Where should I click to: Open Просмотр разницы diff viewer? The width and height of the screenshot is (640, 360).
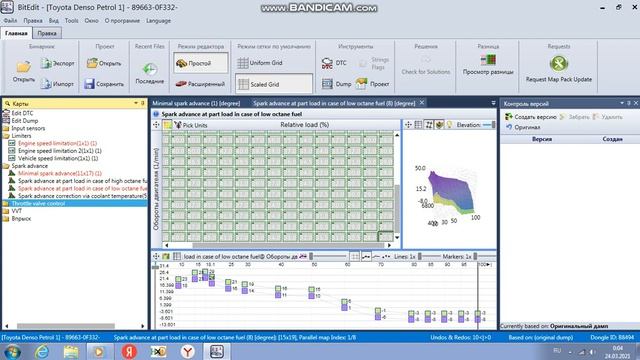(488, 60)
